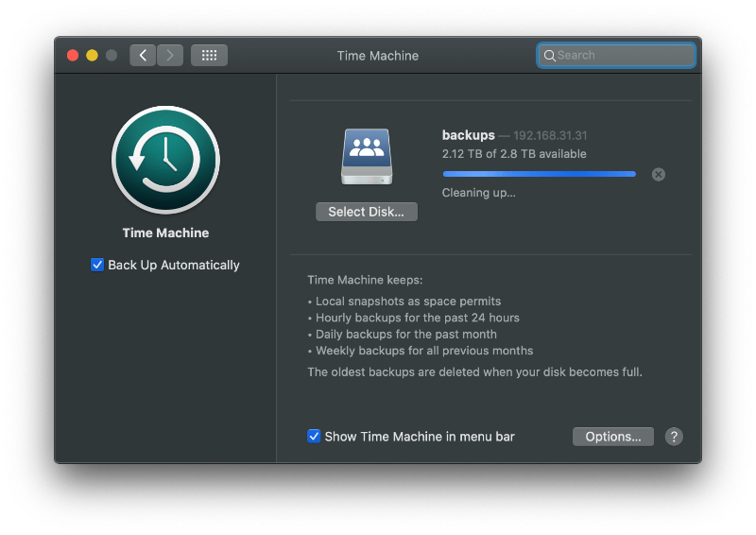Go forward with the right chevron button
756x535 pixels.
pos(170,55)
